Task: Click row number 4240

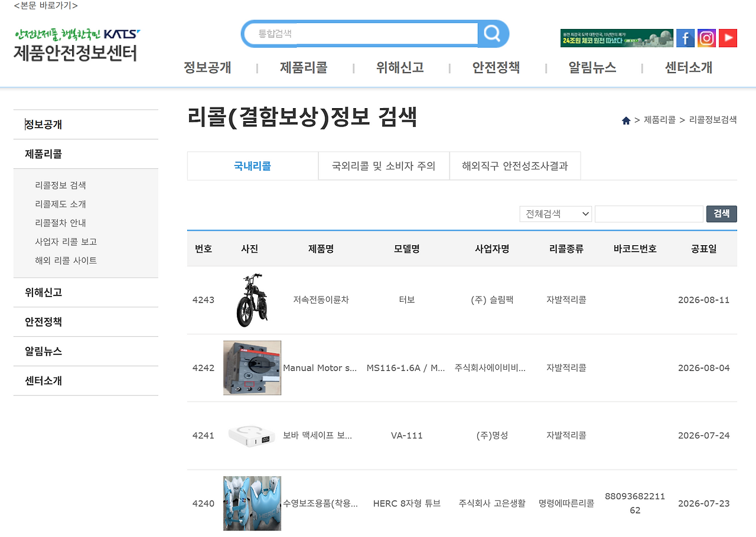Action: pos(203,504)
